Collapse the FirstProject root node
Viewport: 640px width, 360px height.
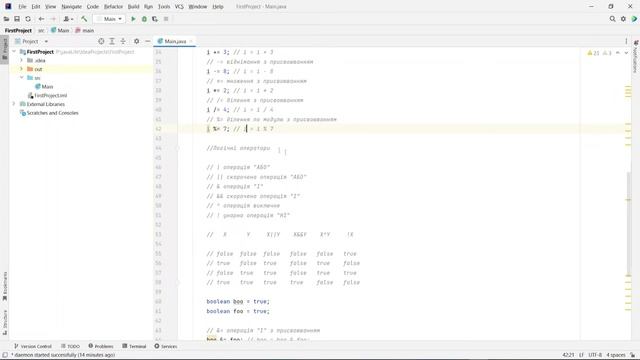15,52
